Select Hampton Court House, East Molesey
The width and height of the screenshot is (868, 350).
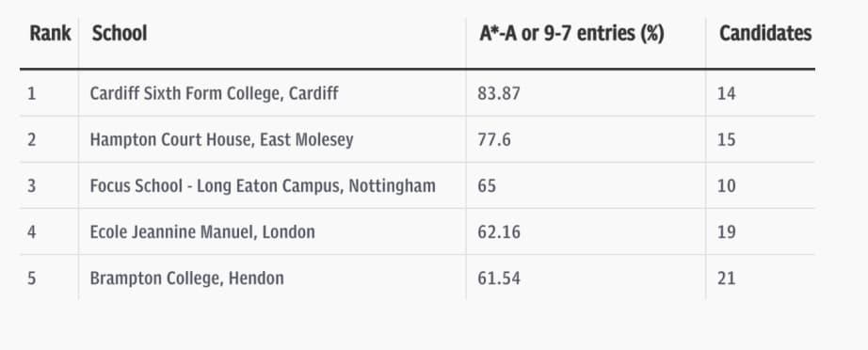(x=221, y=139)
